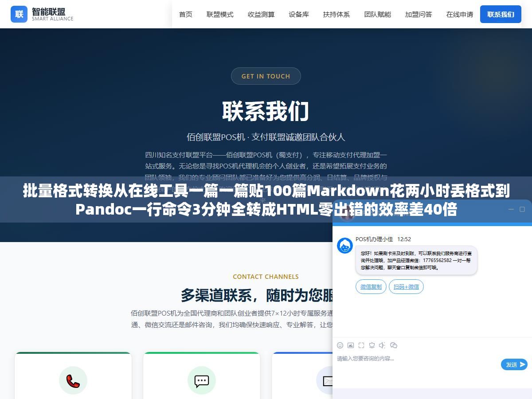This screenshot has height=399, width=532.
Task: Open 收益测算 nav item
Action: (x=261, y=14)
